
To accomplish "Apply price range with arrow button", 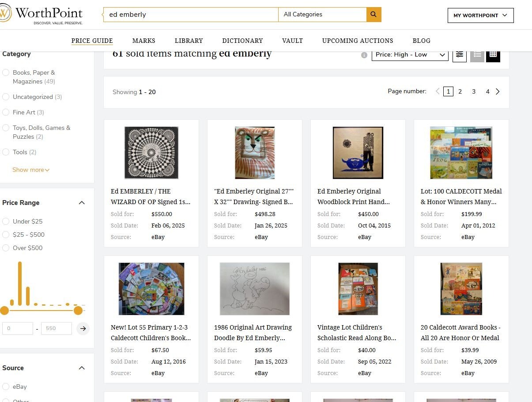I will pos(83,328).
